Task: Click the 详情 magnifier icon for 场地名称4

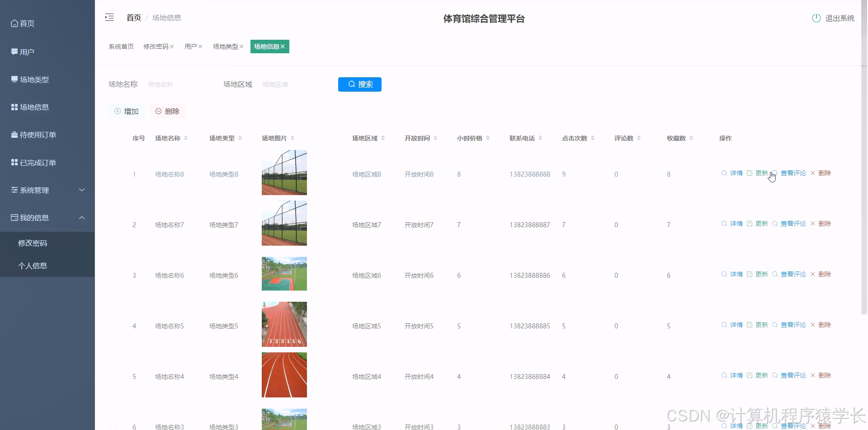Action: coord(724,375)
